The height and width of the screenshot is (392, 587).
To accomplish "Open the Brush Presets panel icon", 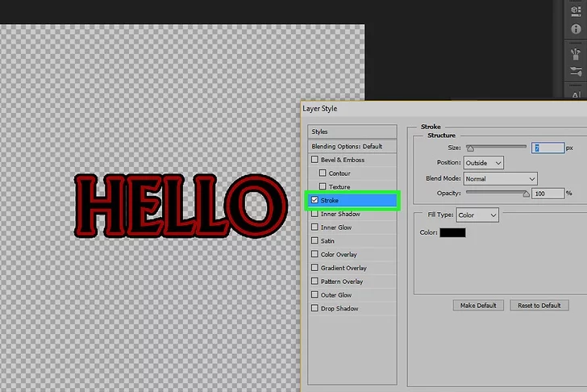I will tap(577, 55).
